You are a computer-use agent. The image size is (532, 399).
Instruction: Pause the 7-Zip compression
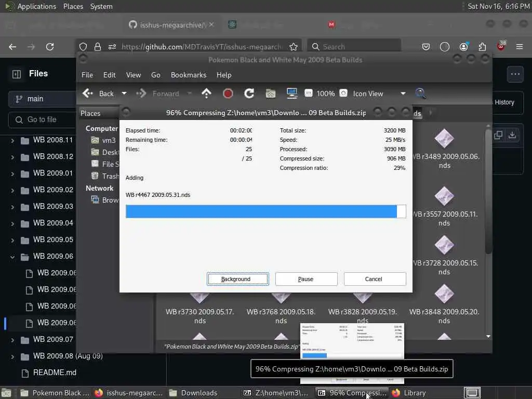coord(306,279)
